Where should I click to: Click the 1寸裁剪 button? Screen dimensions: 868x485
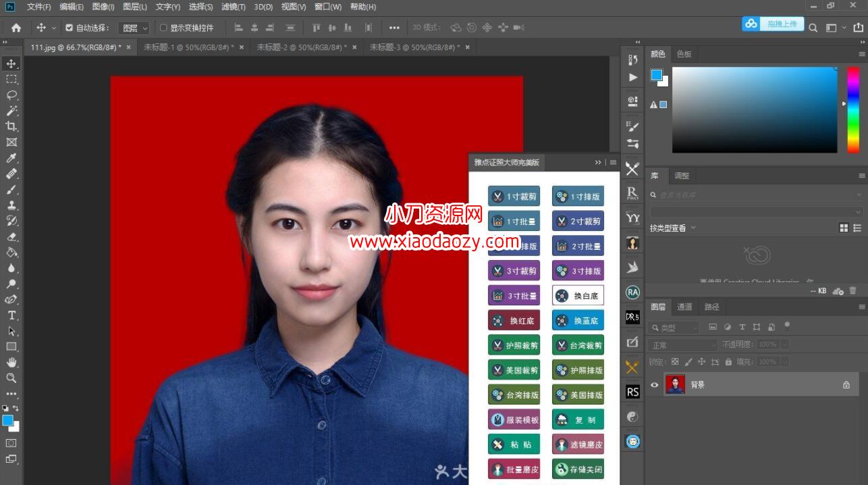[x=514, y=196]
